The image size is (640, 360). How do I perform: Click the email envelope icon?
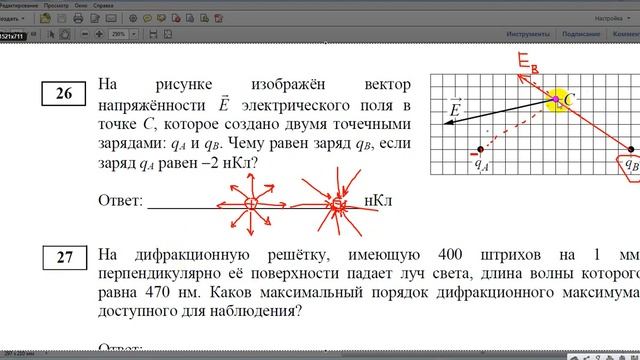click(111, 18)
